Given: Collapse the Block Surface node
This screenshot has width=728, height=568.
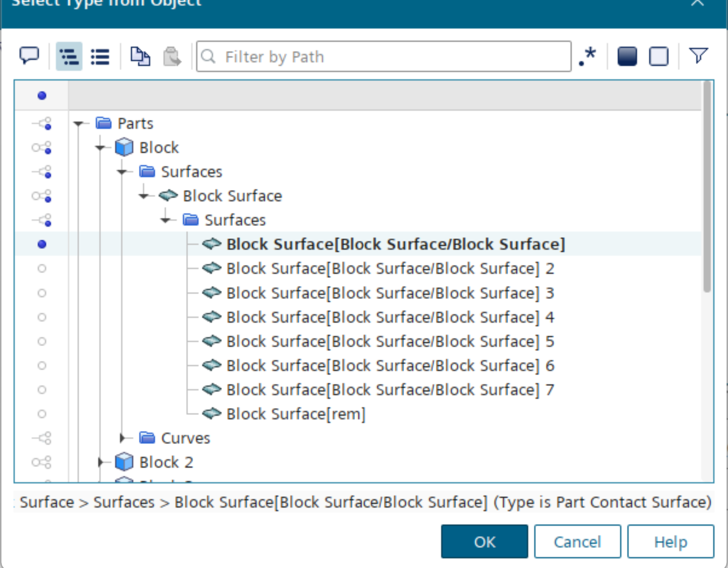Looking at the screenshot, I should [x=143, y=196].
